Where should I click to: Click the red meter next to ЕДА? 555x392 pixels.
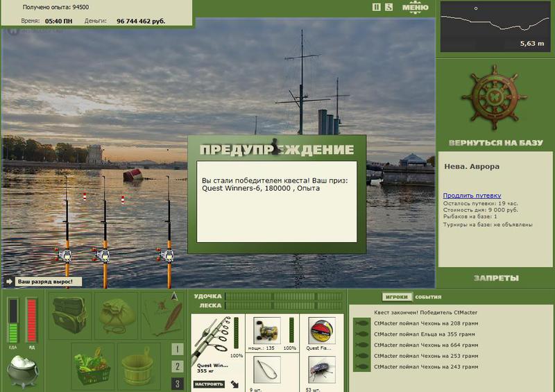[x=31, y=321]
